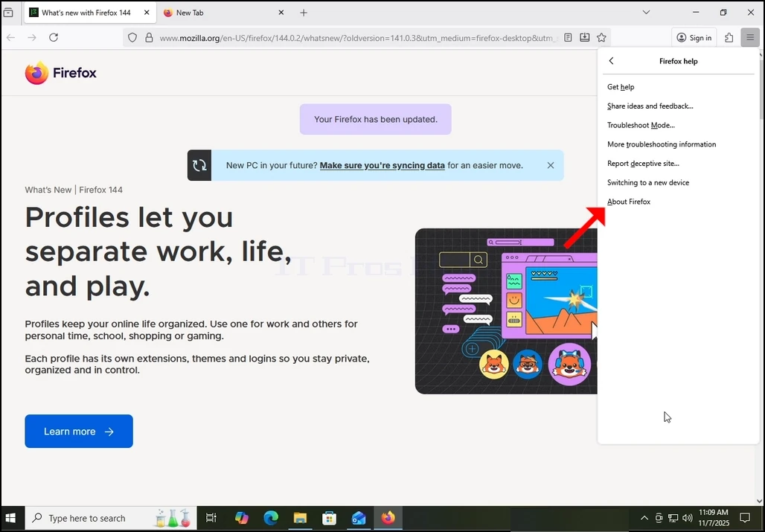Open Microsoft Edge from the taskbar
Screen dimensions: 765x532
click(x=271, y=518)
